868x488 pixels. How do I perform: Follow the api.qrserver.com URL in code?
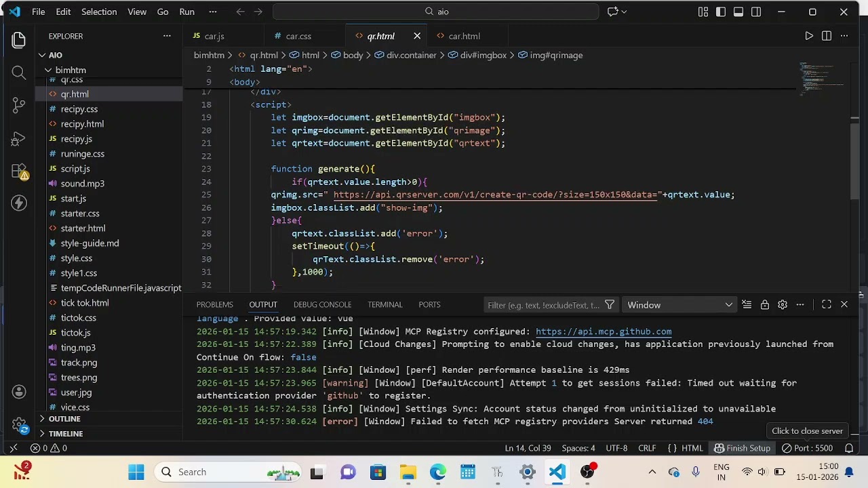click(495, 195)
